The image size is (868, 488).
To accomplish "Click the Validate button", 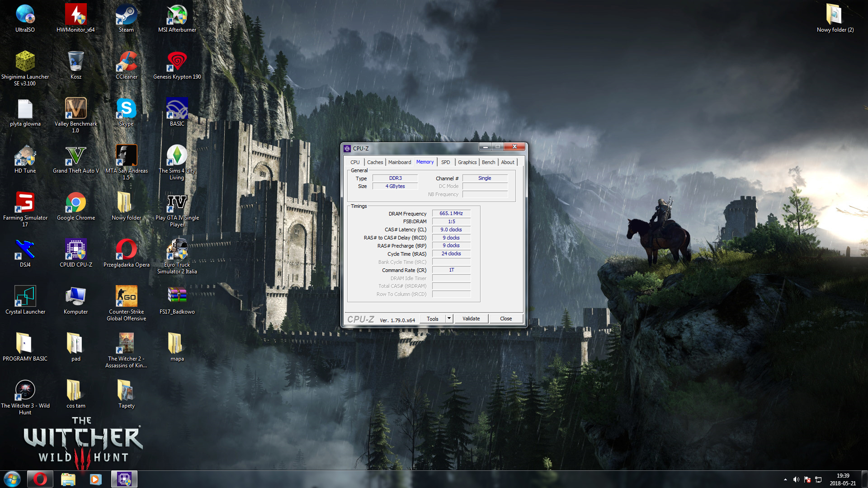I will click(471, 319).
